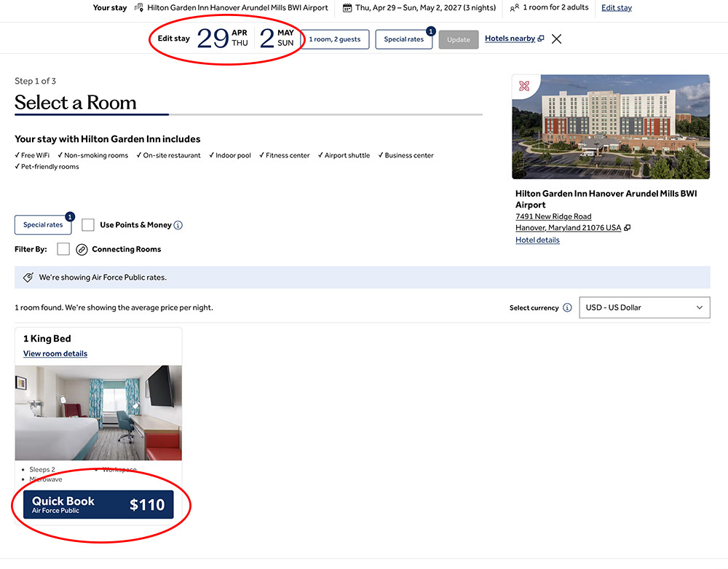
Task: Open the 1 room, 2 guests selector
Action: click(x=335, y=39)
